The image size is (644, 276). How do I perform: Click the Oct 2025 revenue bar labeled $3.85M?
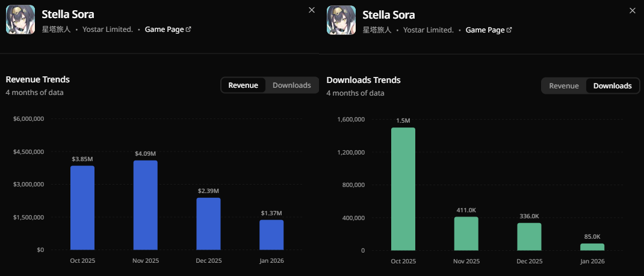point(82,207)
